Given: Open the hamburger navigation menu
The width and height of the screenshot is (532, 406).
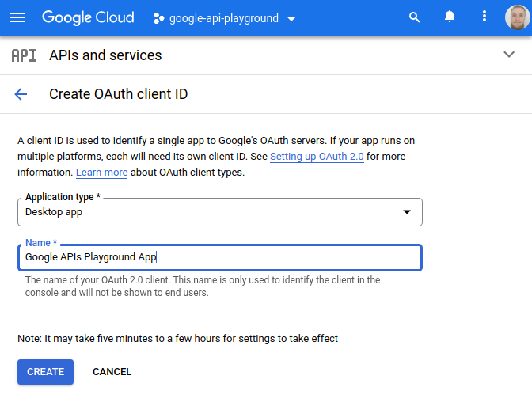Looking at the screenshot, I should (17, 17).
